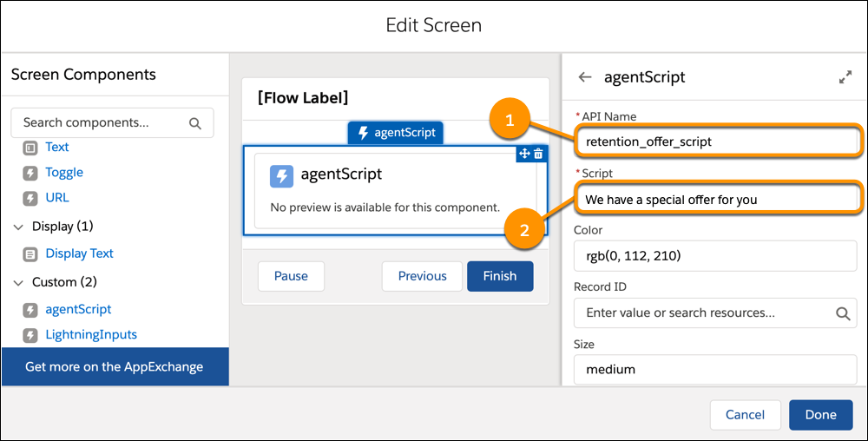This screenshot has width=868, height=441.
Task: Click the magnifier in Search components box
Action: 194,123
